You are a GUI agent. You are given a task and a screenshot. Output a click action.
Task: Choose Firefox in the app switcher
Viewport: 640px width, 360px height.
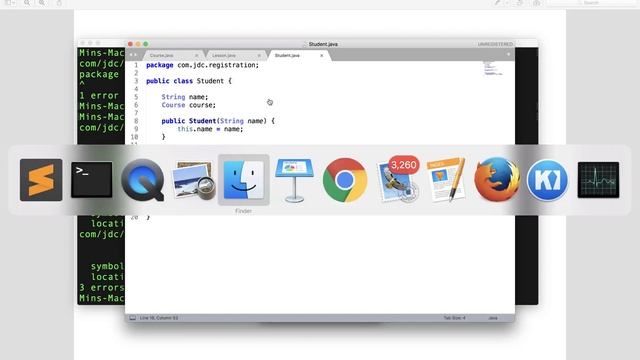pyautogui.click(x=497, y=180)
